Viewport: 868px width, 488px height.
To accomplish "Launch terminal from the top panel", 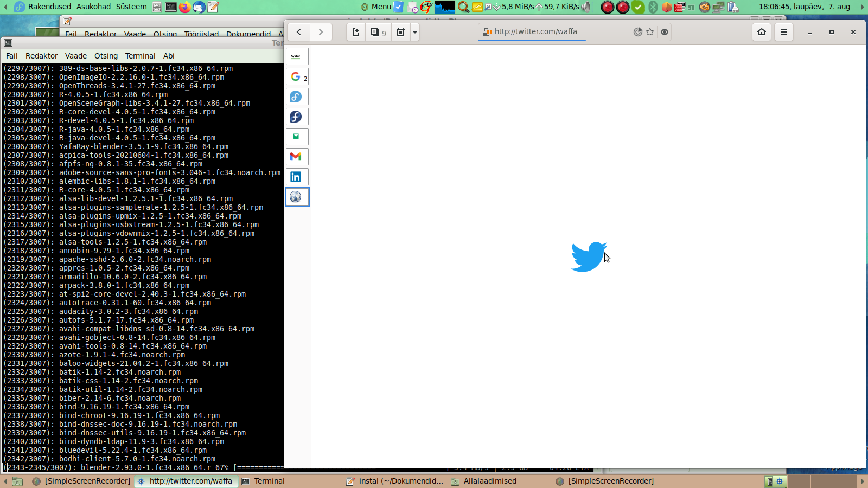I will pyautogui.click(x=170, y=7).
